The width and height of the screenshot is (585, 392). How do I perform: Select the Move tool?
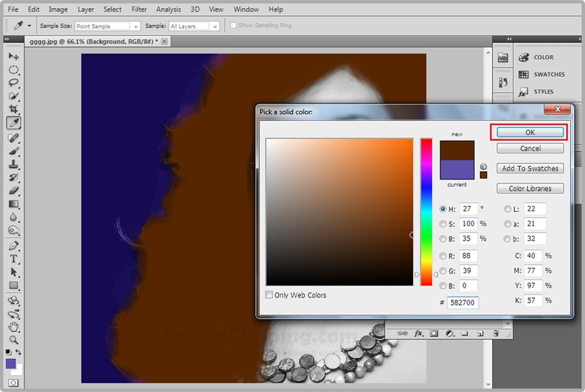point(14,56)
